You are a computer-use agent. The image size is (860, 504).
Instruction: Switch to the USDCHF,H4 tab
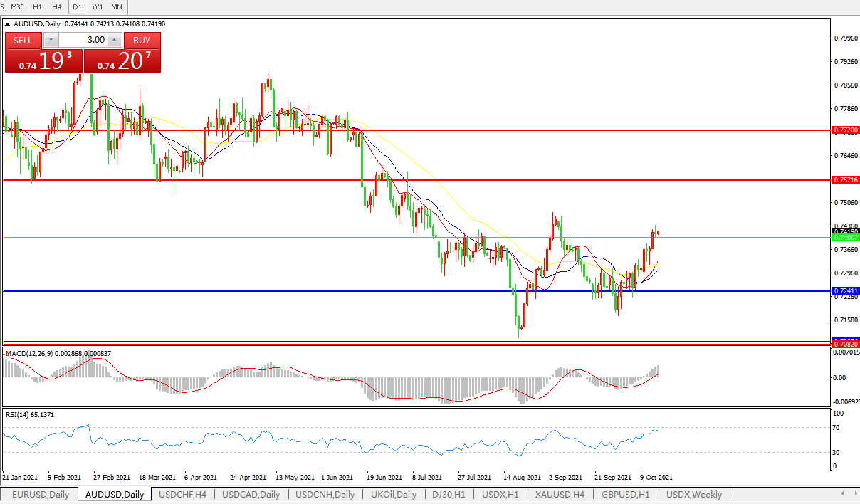pyautogui.click(x=183, y=494)
